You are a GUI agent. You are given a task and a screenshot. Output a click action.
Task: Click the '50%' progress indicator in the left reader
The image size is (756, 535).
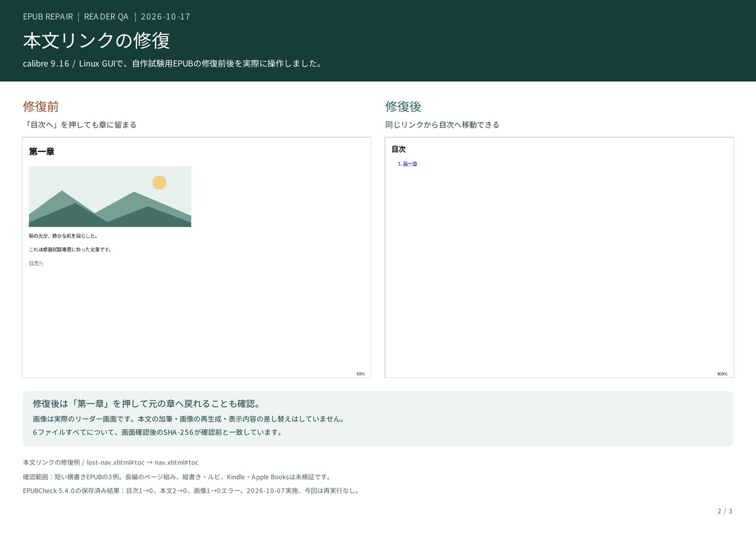(x=361, y=374)
